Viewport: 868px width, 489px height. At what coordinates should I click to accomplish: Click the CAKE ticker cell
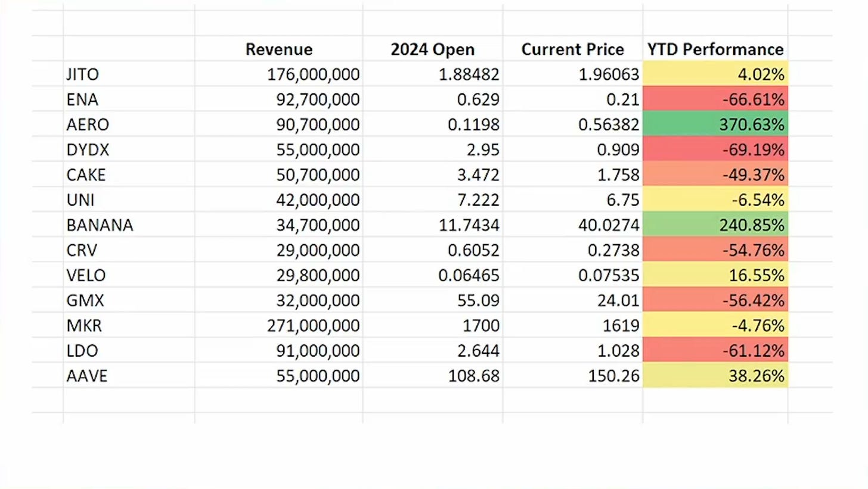click(x=129, y=175)
